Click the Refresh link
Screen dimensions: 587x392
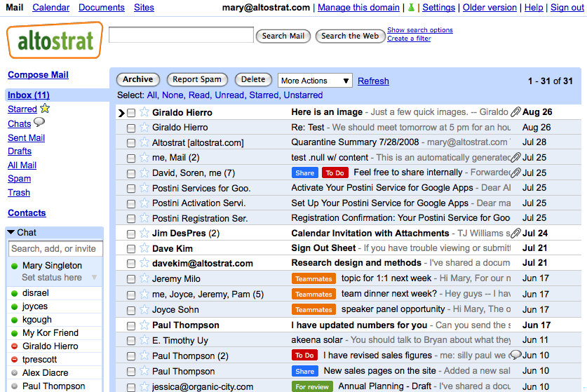click(x=373, y=81)
